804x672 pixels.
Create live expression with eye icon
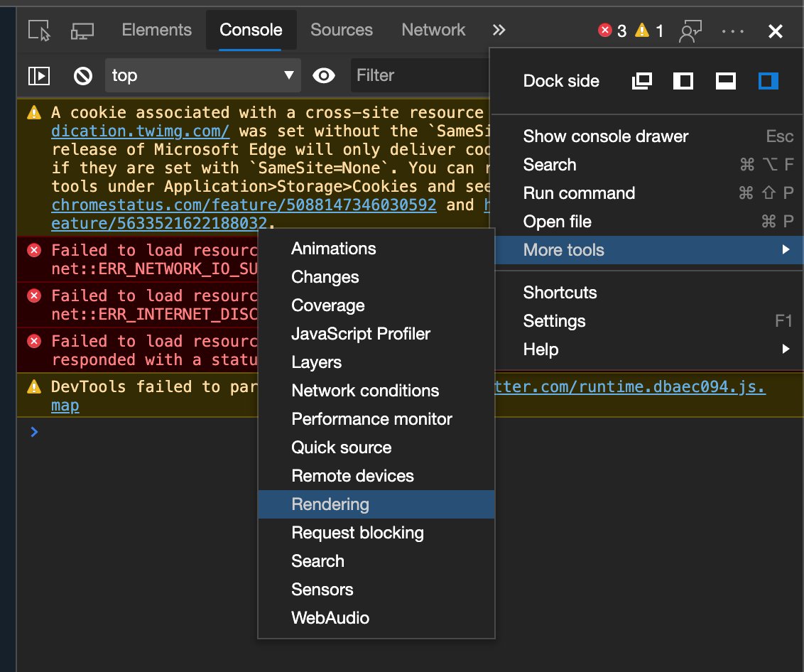(x=324, y=76)
